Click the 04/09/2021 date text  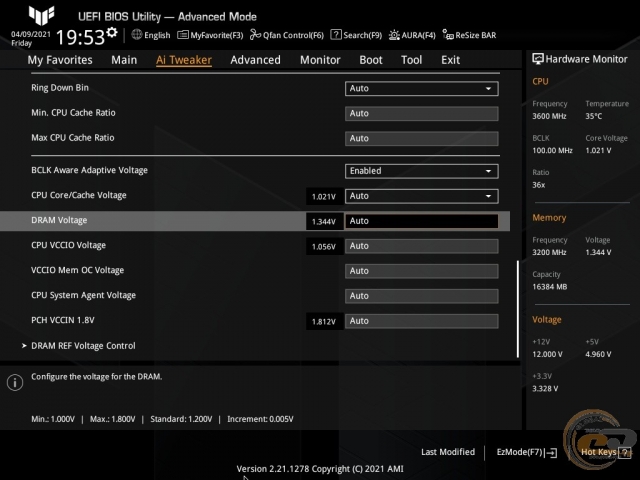[31, 34]
